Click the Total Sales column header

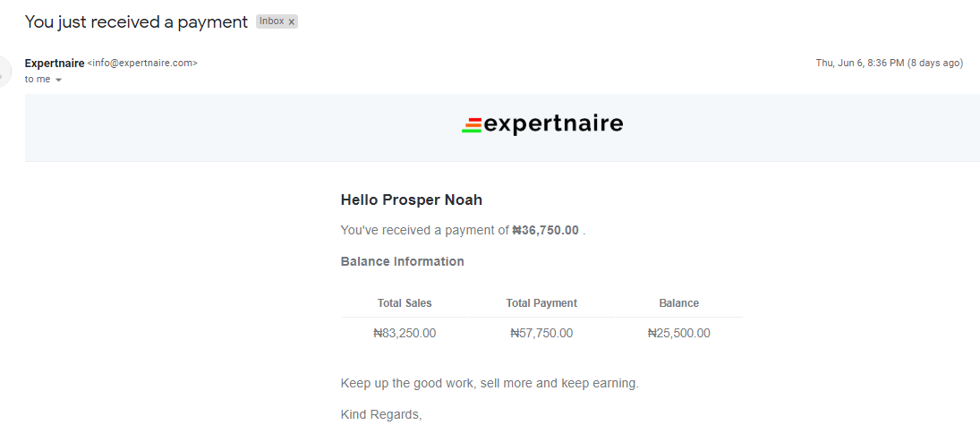pyautogui.click(x=405, y=303)
